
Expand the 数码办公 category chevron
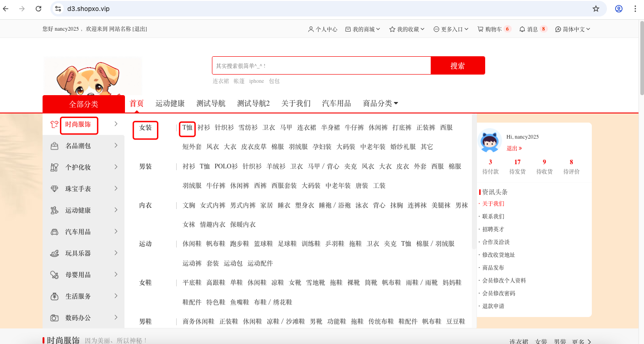116,317
